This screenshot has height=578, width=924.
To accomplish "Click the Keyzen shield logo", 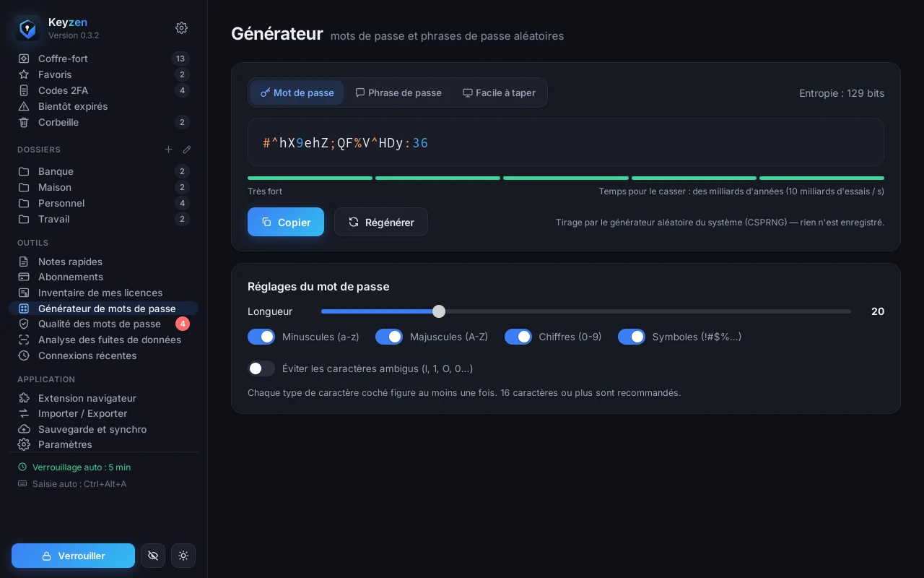I will [27, 28].
